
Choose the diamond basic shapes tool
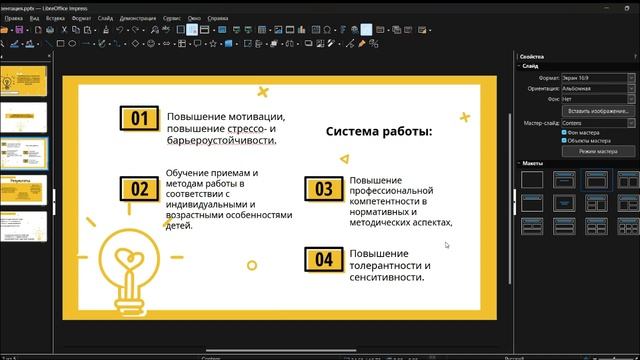[x=135, y=43]
